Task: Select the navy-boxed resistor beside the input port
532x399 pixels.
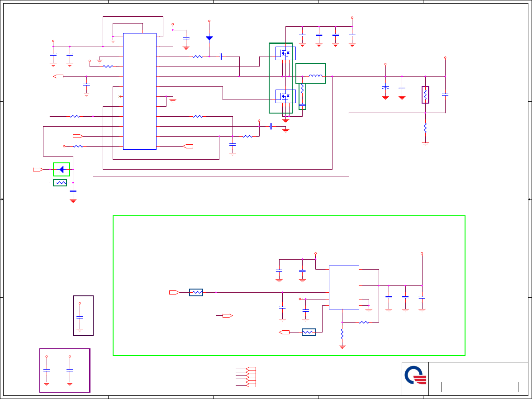Action: point(196,292)
